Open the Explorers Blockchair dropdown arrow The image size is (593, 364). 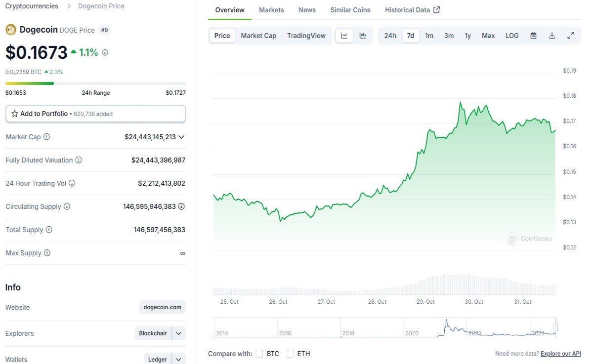tap(179, 333)
